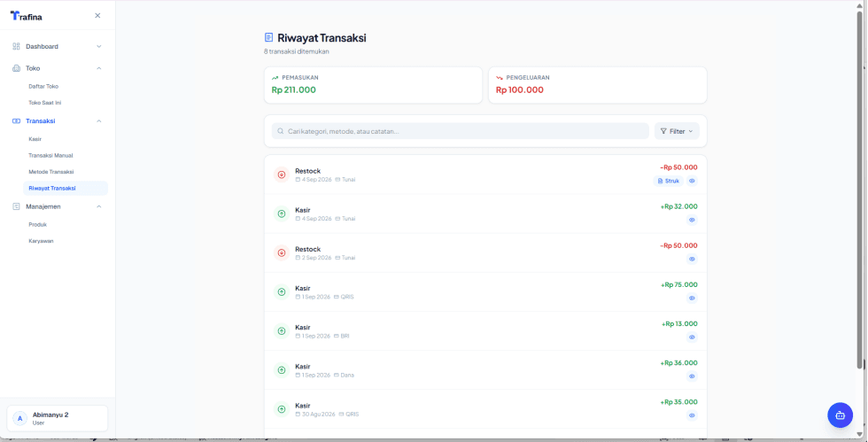The image size is (868, 442).
Task: Click Pengeluaran Rp 100.000 card
Action: coord(598,85)
